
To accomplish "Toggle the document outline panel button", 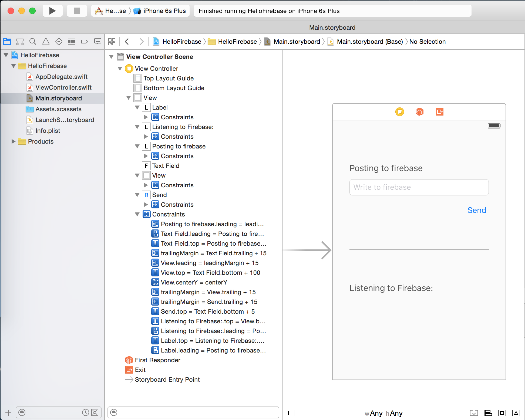I will 291,413.
